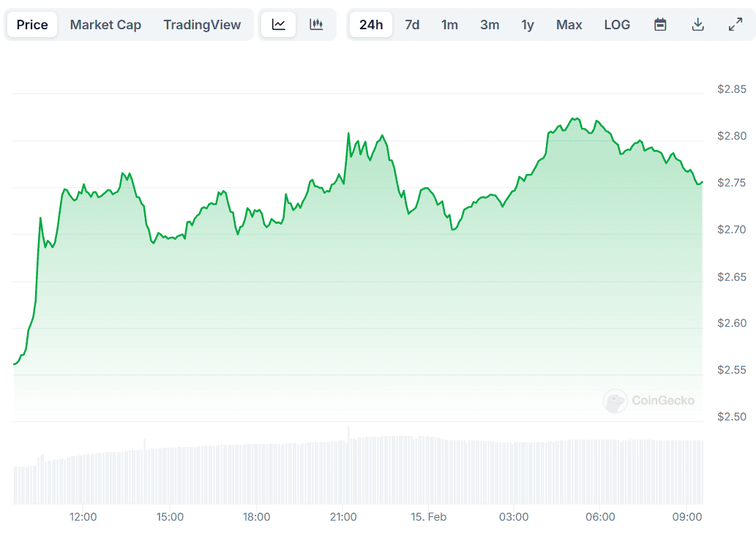This screenshot has height=536, width=756.
Task: Toggle LOG scale on the chart
Action: pos(617,25)
